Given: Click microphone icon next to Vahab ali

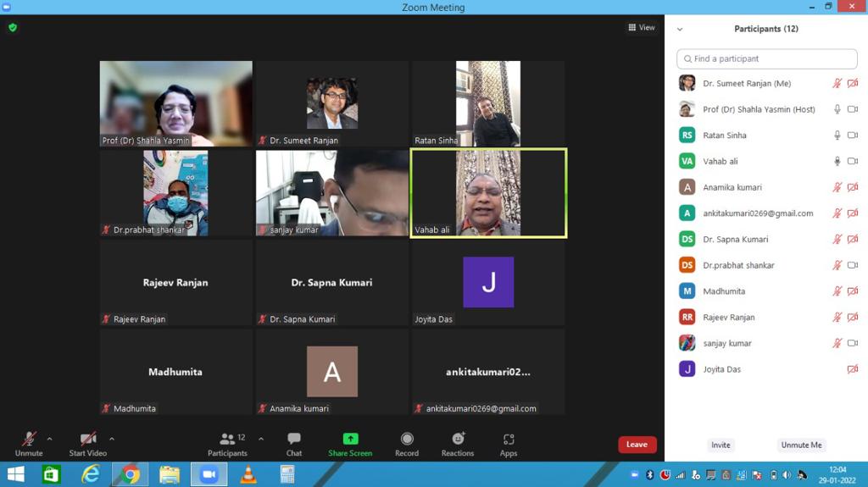Looking at the screenshot, I should pos(837,161).
